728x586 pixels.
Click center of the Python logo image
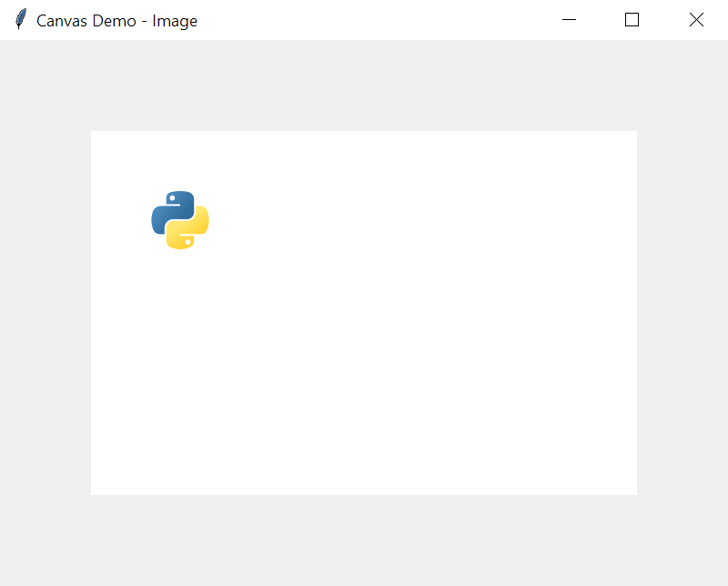tap(179, 219)
